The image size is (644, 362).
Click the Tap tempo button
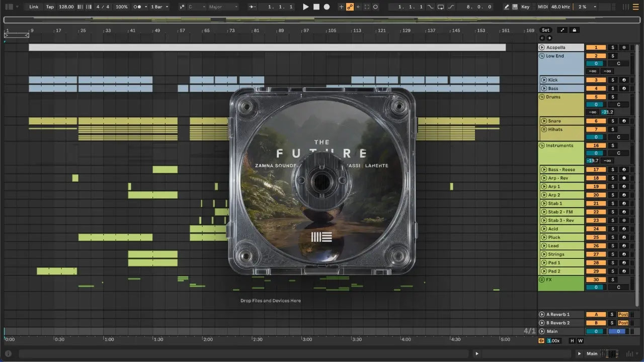[x=50, y=7]
